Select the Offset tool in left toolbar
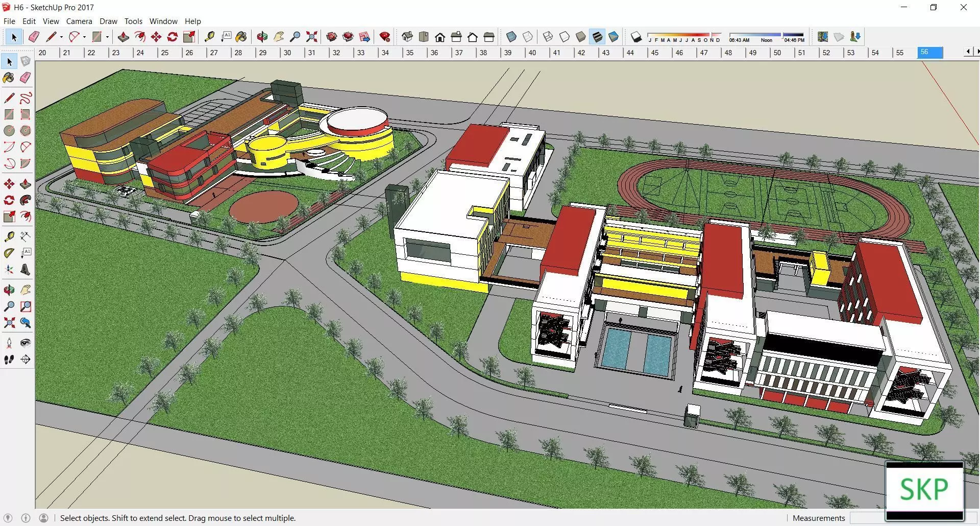Viewport: 980px width, 526px height. [26, 217]
